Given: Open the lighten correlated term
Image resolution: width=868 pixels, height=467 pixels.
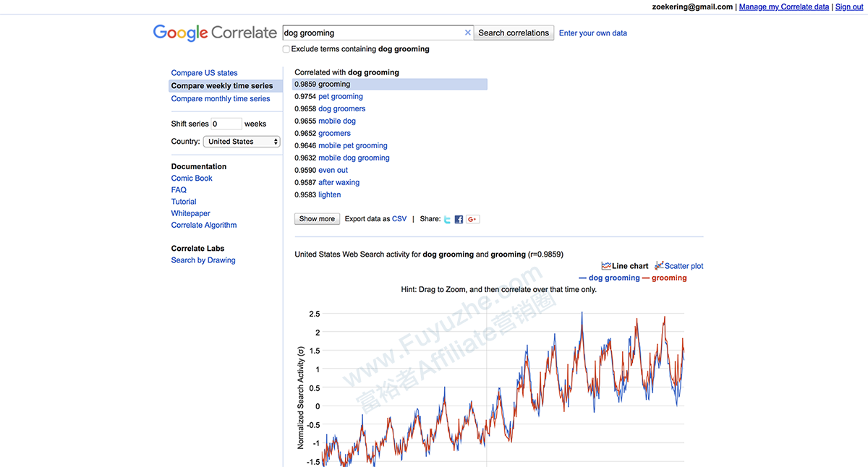Looking at the screenshot, I should [330, 195].
